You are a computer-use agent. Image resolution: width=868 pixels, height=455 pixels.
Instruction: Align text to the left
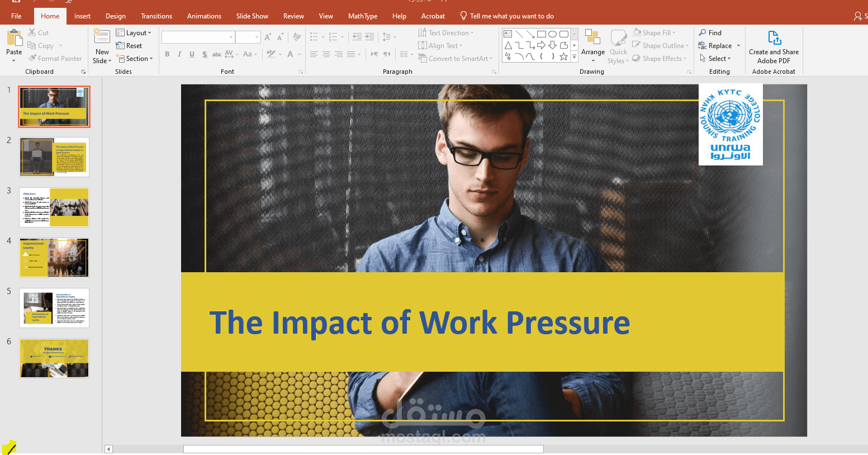pyautogui.click(x=314, y=54)
